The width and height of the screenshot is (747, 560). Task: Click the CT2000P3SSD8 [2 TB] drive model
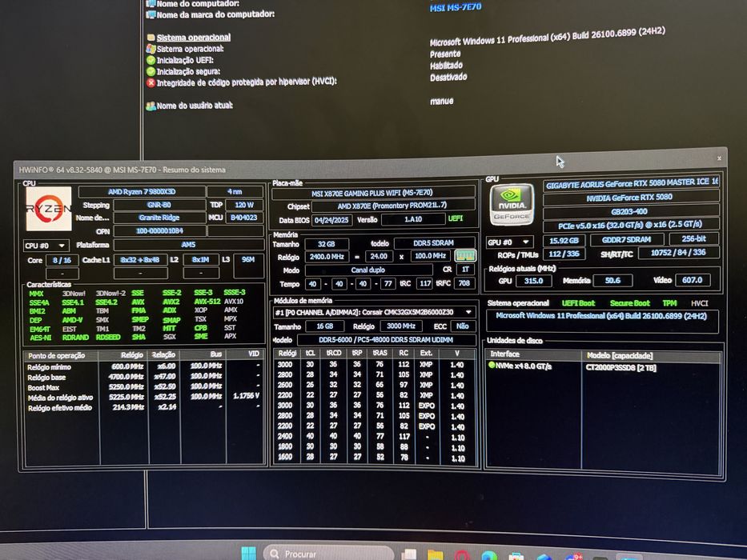point(621,367)
